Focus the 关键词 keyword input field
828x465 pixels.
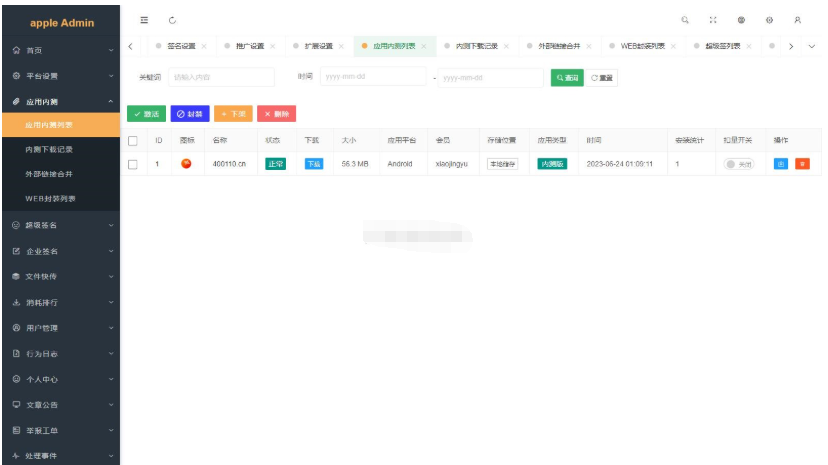tap(221, 77)
